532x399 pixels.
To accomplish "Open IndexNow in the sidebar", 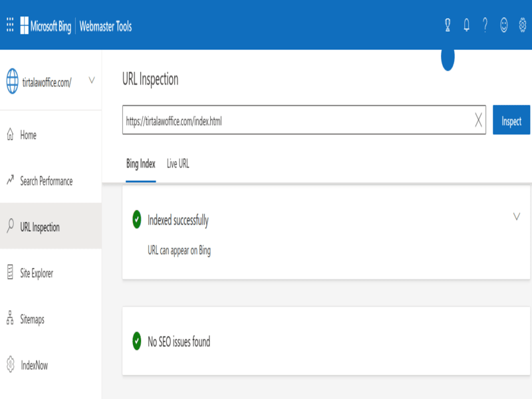I will coord(34,365).
